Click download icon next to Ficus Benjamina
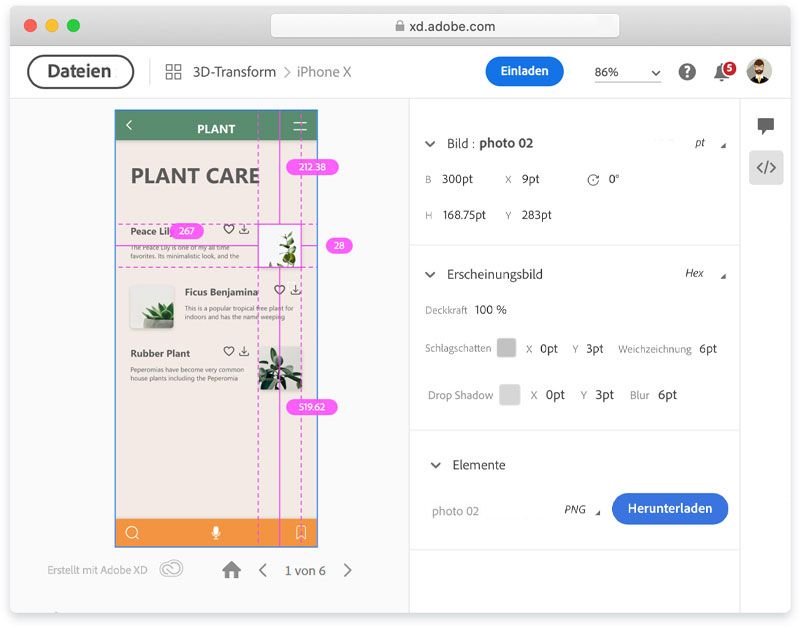Image resolution: width=800 pixels, height=627 pixels. click(x=296, y=290)
